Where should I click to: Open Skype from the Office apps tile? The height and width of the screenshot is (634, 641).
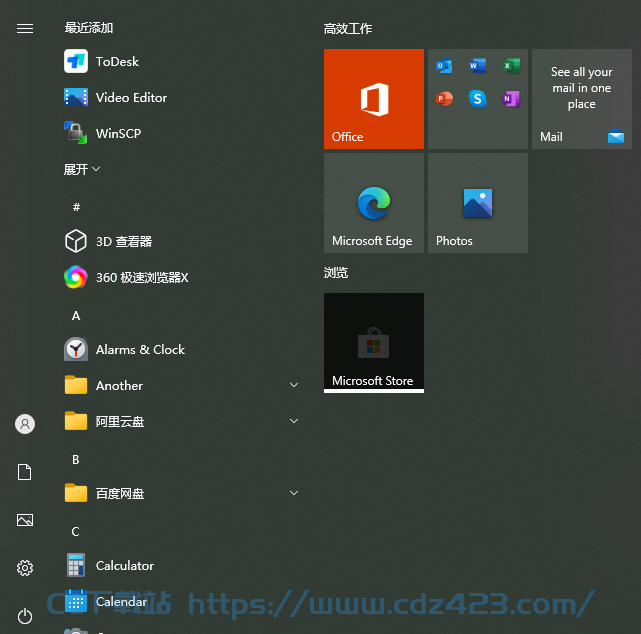pos(477,99)
